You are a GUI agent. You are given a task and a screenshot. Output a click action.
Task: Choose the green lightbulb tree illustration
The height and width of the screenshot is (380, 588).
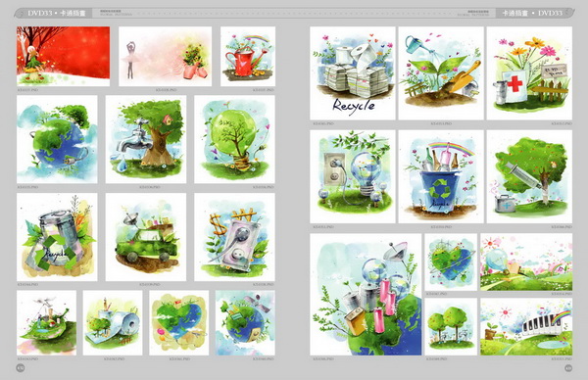pyautogui.click(x=234, y=139)
